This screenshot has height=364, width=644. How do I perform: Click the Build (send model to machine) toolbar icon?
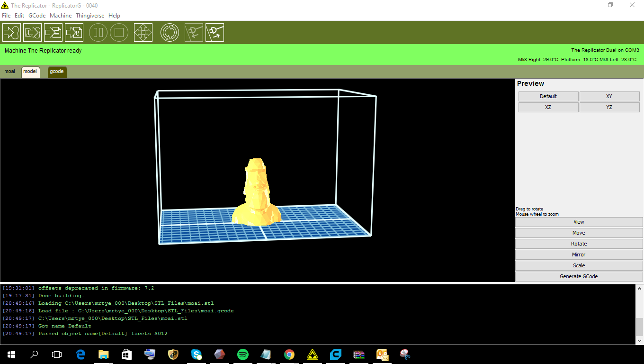(x=11, y=32)
